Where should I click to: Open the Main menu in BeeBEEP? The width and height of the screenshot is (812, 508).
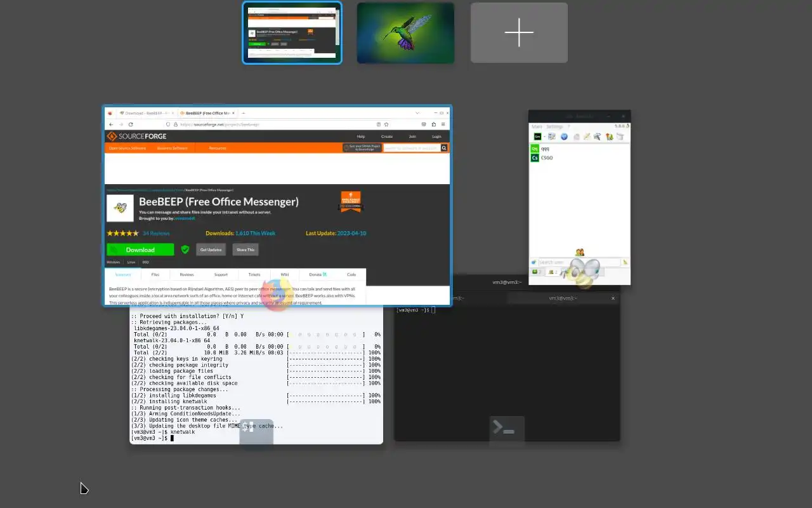point(537,126)
